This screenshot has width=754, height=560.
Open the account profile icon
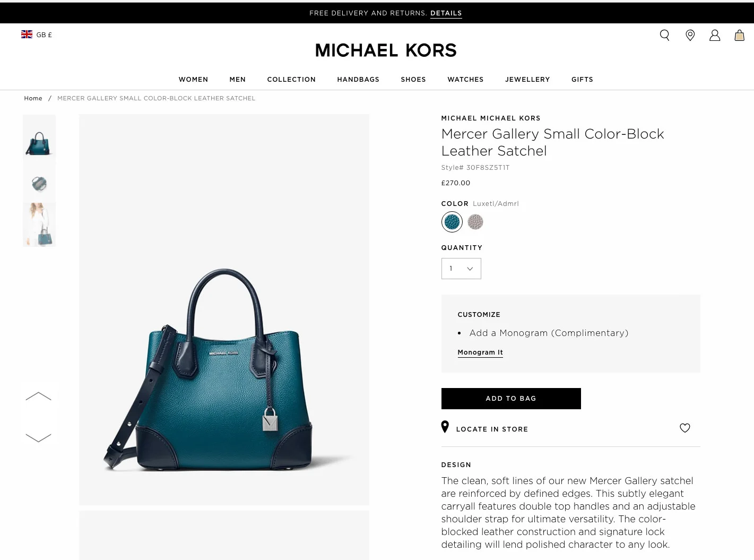[715, 36]
